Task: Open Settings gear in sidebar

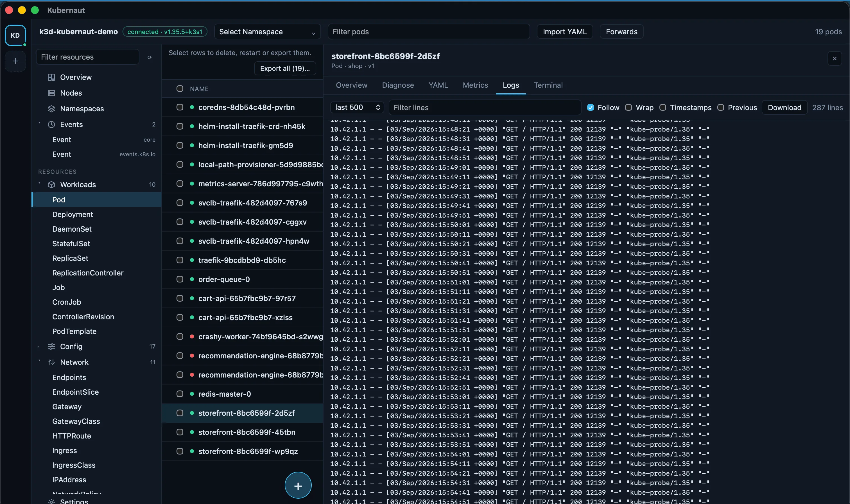Action: (x=51, y=501)
